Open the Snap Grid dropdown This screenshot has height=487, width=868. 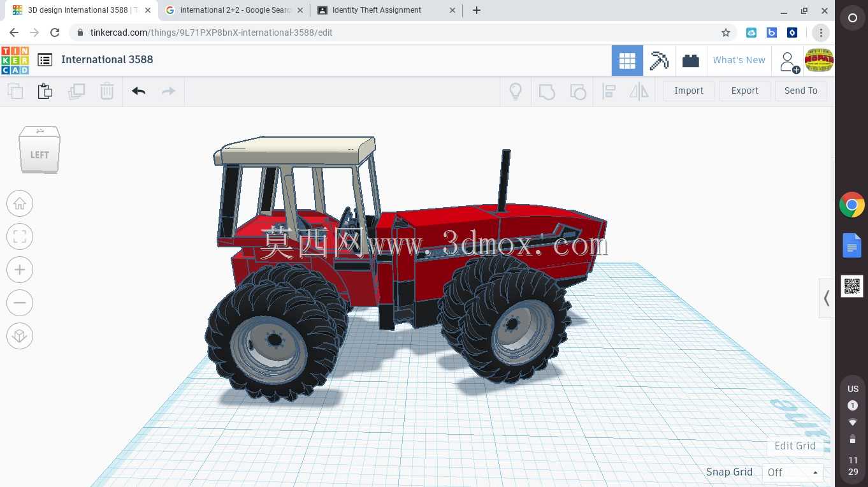coord(793,472)
